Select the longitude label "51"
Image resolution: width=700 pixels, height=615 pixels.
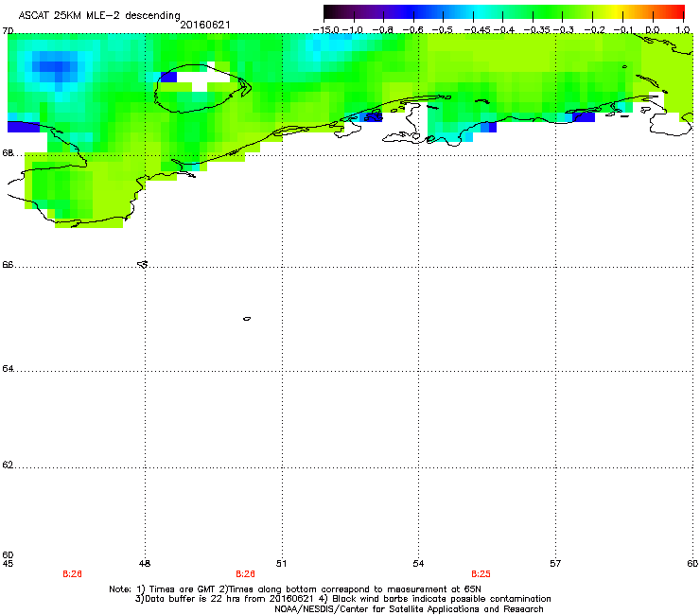point(281,564)
